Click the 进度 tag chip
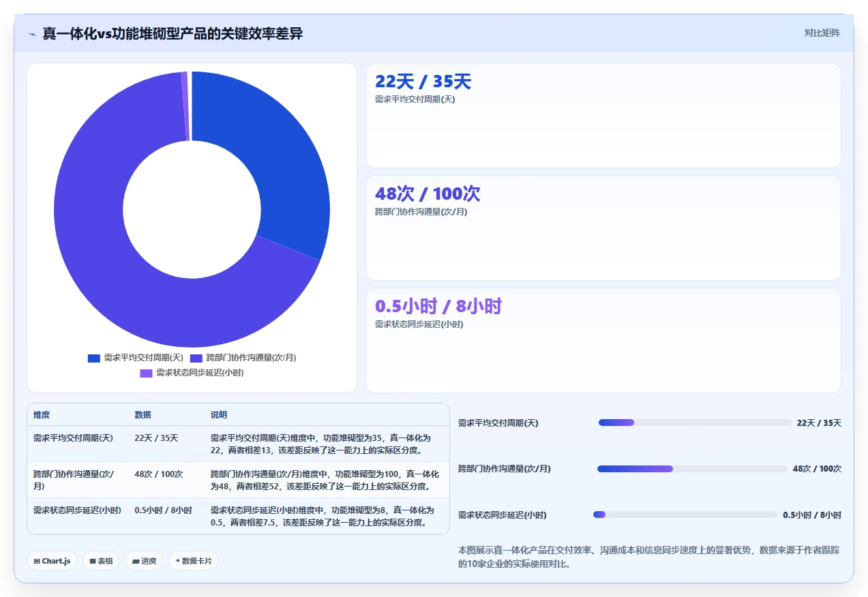 click(144, 561)
